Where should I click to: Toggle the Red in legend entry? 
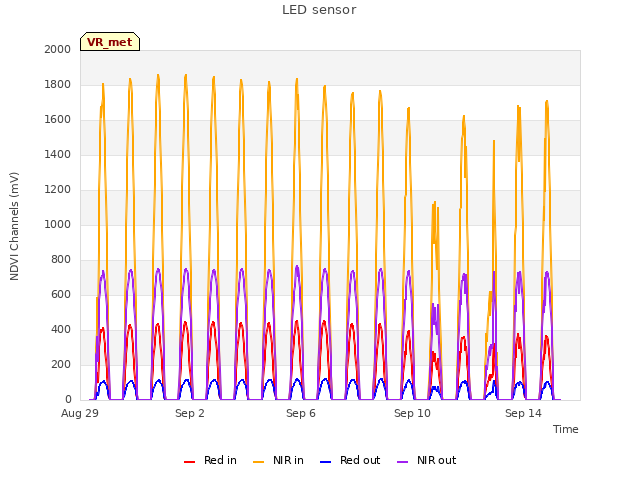coord(211,460)
